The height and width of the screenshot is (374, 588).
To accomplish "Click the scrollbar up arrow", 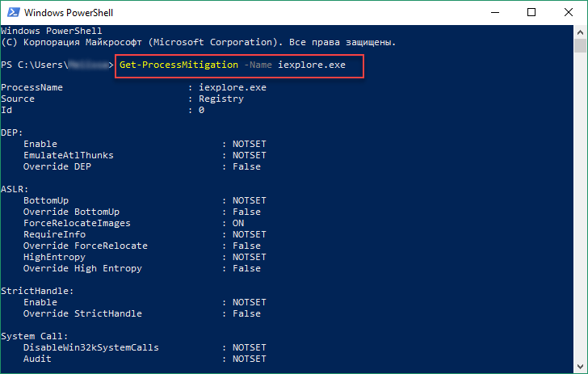I will pyautogui.click(x=579, y=32).
